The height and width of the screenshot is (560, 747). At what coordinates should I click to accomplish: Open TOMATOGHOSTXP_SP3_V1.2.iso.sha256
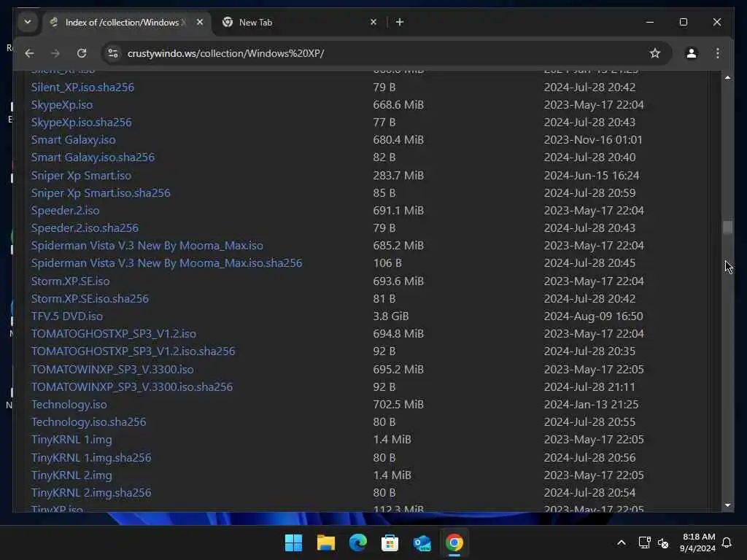(133, 351)
